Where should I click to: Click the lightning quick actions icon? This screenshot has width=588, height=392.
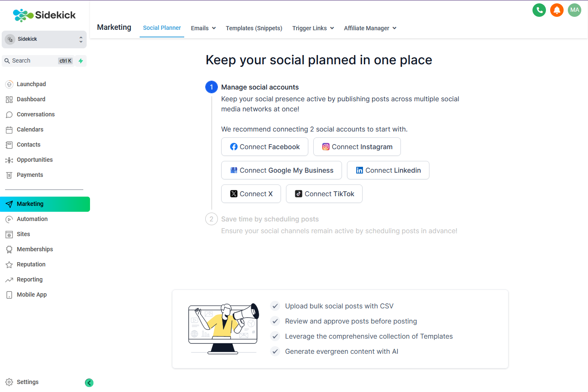click(x=81, y=61)
